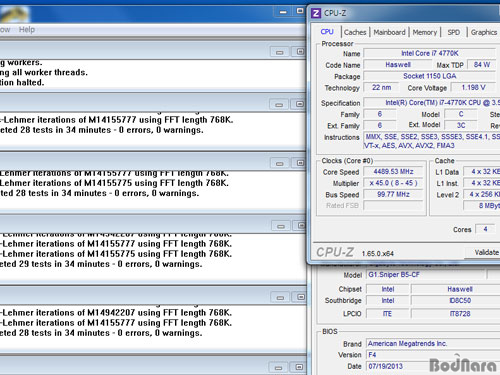
Task: Select the CPU tab in CPU-Z
Action: (327, 32)
